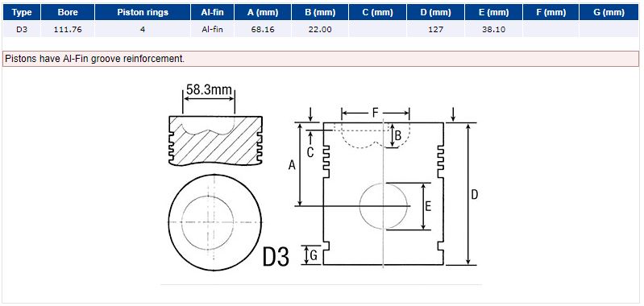Click the D (mm) column header

[436, 12]
